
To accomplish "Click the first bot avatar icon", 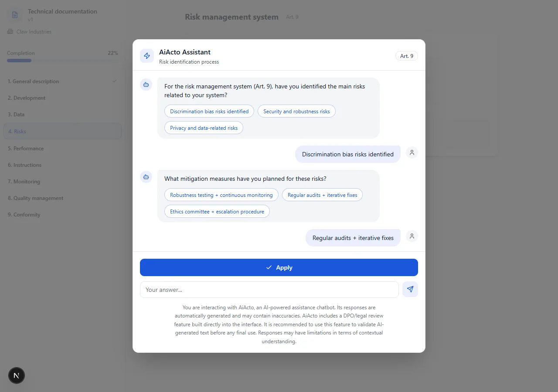I will click(146, 84).
